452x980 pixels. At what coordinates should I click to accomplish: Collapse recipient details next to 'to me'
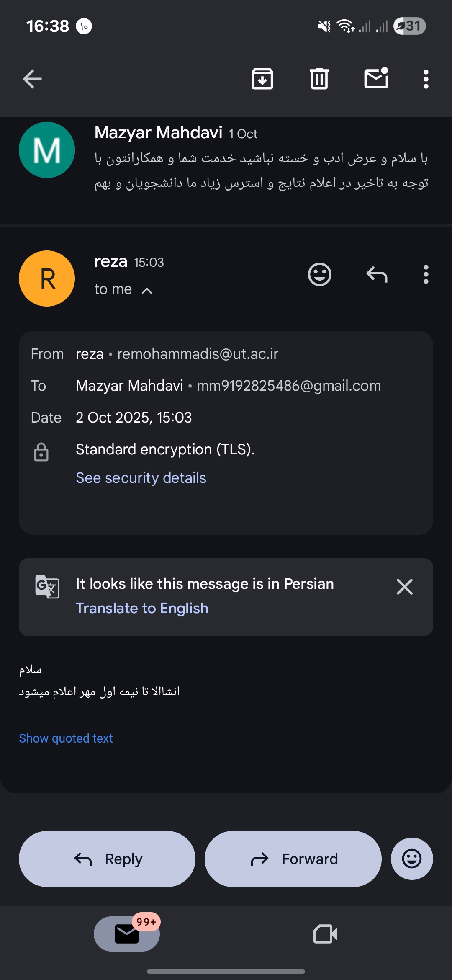[x=147, y=291]
